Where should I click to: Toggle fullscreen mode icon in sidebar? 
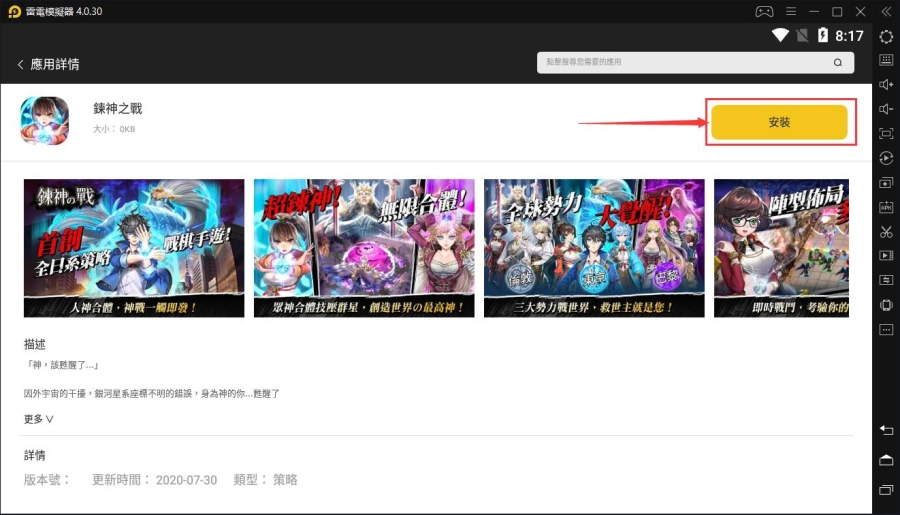pos(886,134)
